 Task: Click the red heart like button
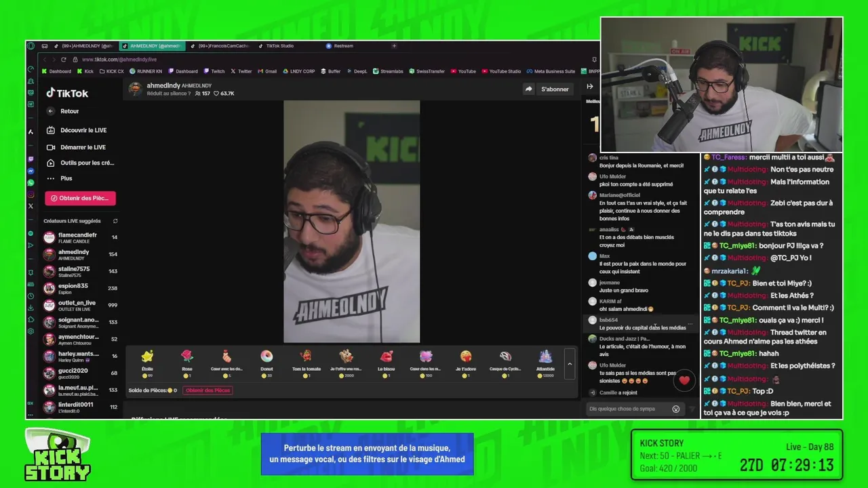pos(684,380)
